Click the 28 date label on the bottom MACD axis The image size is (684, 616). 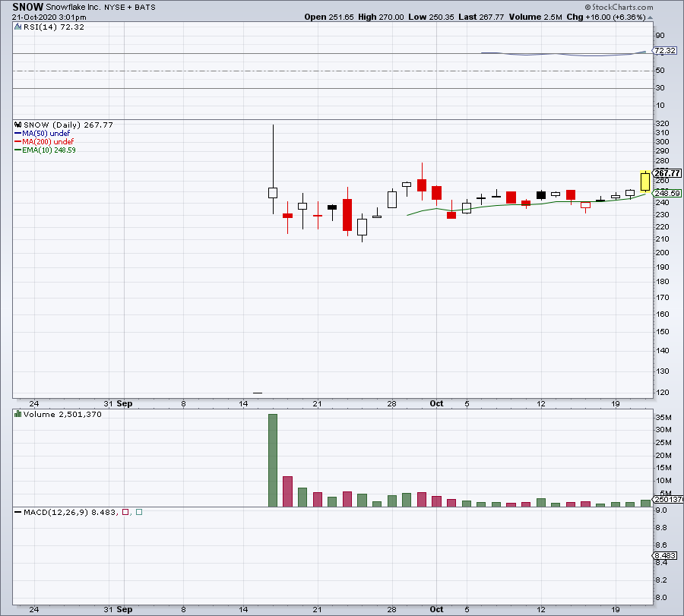[391, 609]
